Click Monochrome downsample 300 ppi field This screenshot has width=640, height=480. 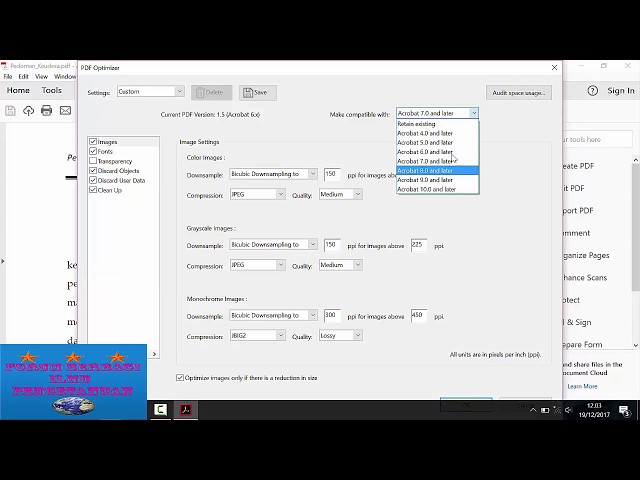coord(332,316)
